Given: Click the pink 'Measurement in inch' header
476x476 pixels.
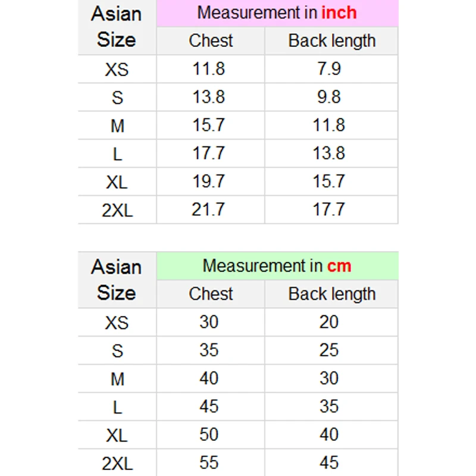Looking at the screenshot, I should 277,13.
